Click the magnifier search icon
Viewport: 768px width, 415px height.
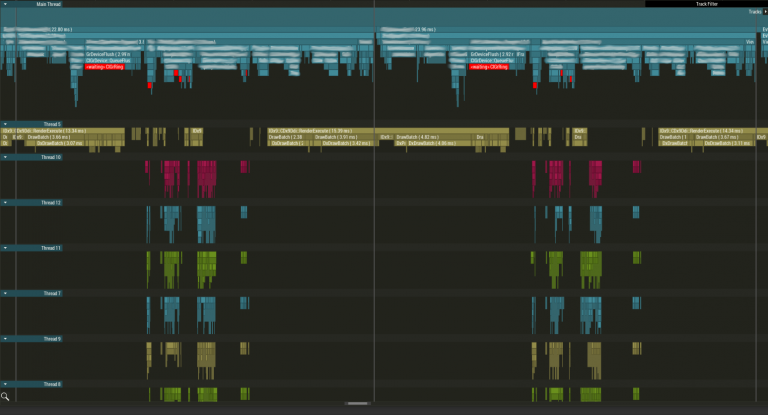[x=6, y=396]
